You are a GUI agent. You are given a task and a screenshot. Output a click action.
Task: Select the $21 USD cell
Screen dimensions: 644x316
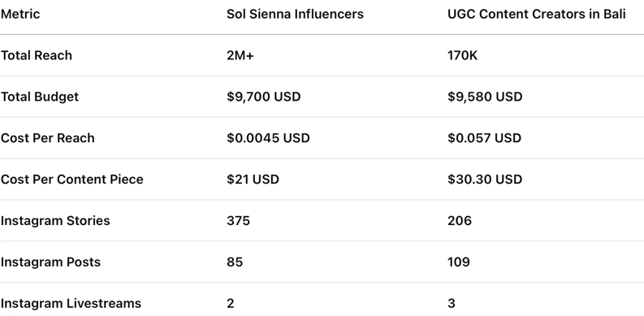click(x=253, y=180)
